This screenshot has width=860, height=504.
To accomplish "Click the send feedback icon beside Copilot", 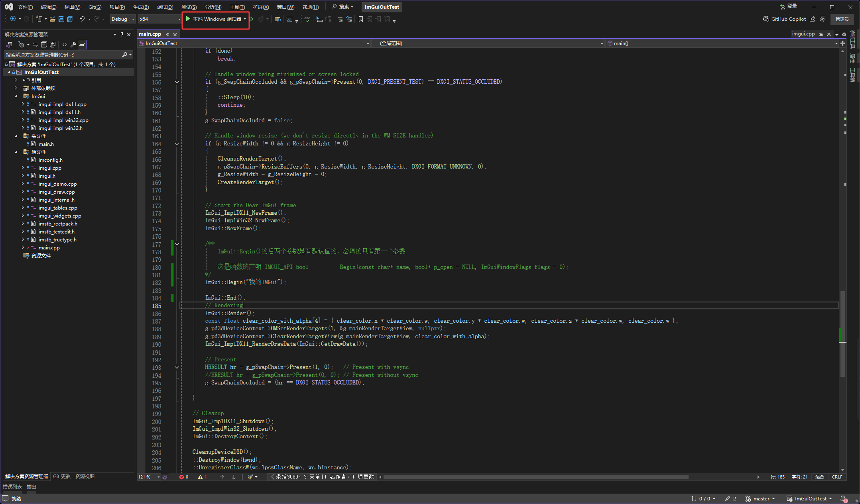I will 823,19.
